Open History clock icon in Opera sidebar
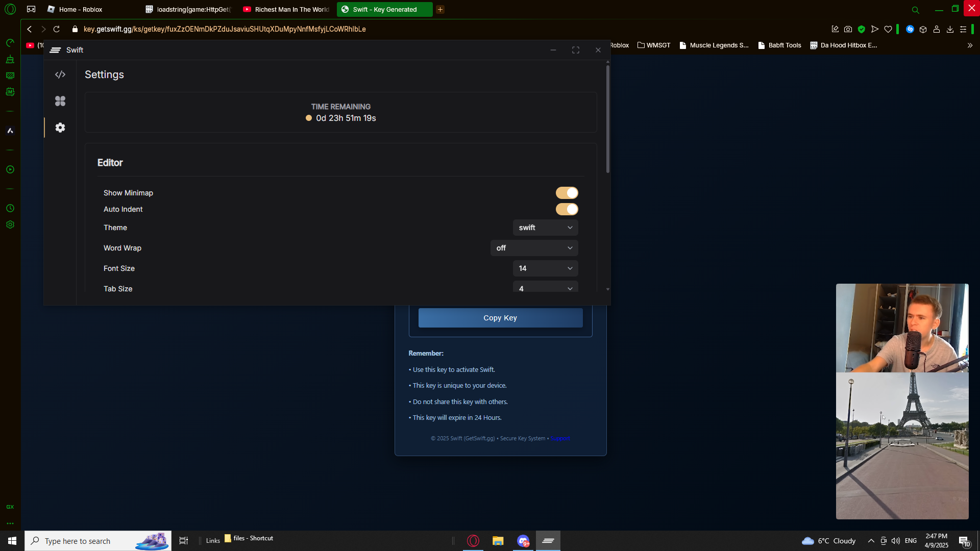This screenshot has height=551, width=980. point(10,208)
